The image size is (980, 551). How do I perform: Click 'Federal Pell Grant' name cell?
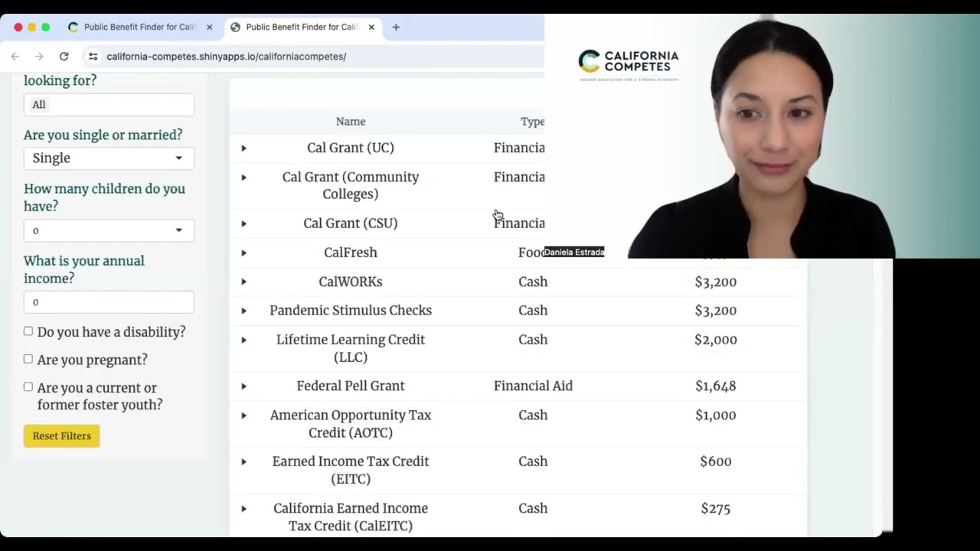pos(351,386)
